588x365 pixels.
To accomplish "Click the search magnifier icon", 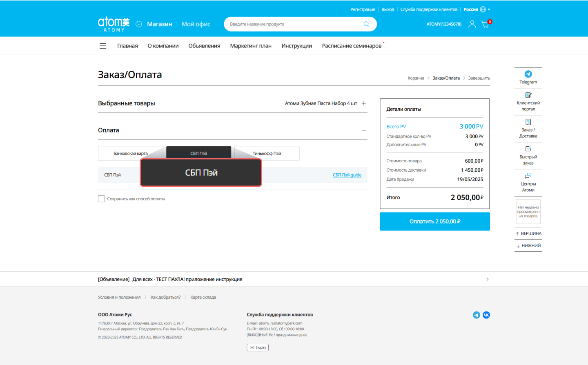I will (366, 24).
